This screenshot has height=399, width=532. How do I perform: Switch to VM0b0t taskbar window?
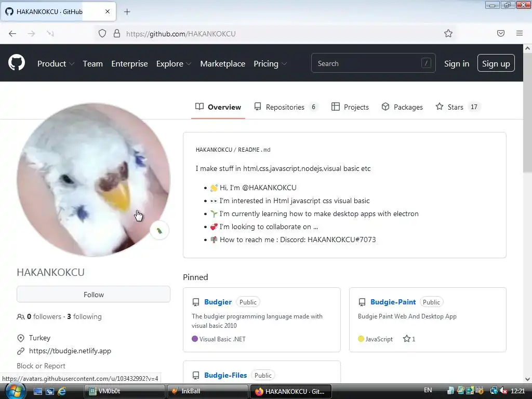(125, 391)
